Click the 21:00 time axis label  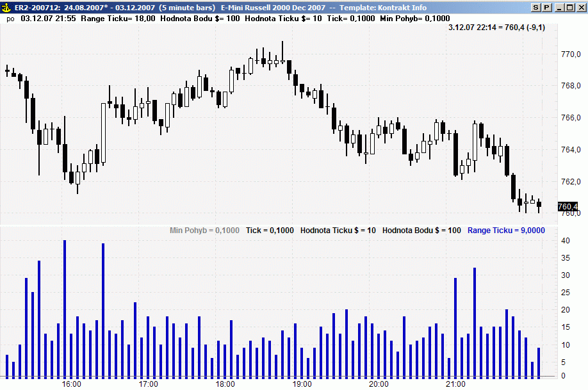coord(455,384)
